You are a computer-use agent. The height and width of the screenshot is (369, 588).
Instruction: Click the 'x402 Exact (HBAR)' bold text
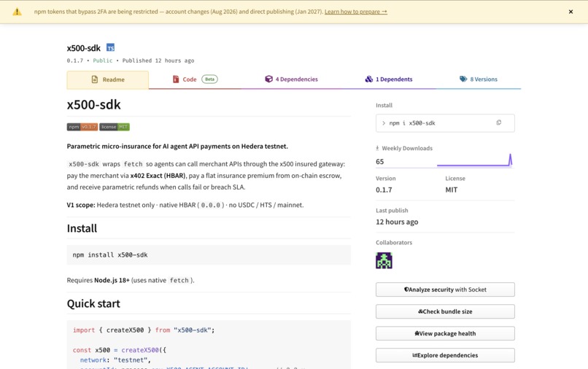click(x=158, y=176)
